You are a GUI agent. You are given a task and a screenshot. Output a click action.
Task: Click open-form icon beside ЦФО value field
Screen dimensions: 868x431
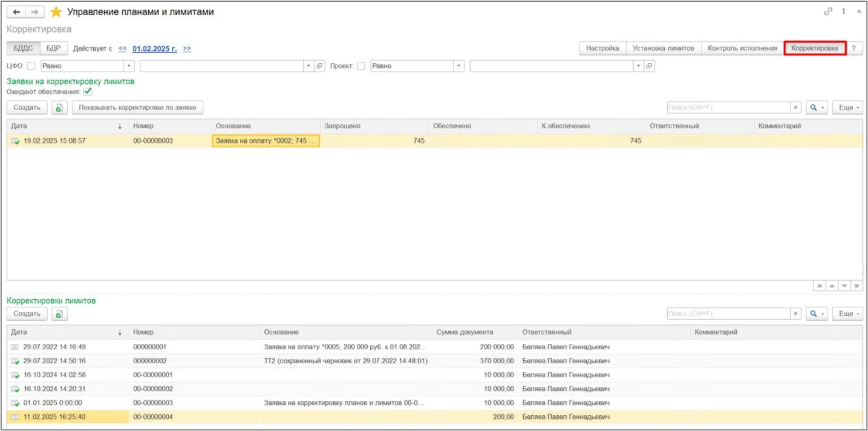(320, 66)
